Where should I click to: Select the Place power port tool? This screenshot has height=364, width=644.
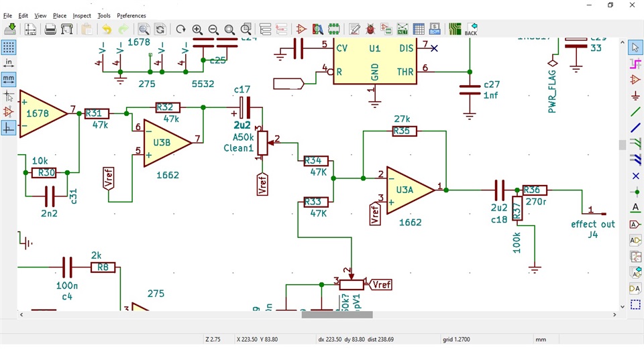pos(635,96)
